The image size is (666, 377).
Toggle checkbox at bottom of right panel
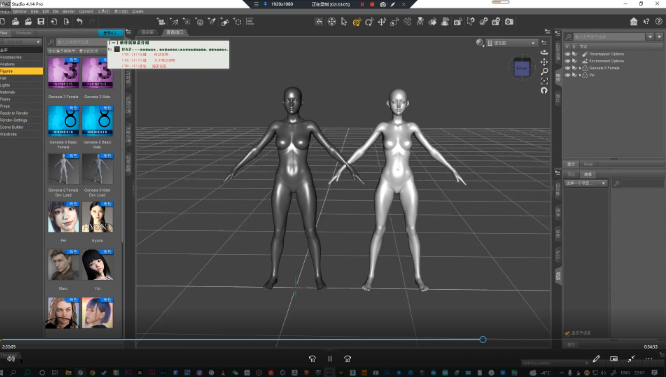tap(567, 333)
